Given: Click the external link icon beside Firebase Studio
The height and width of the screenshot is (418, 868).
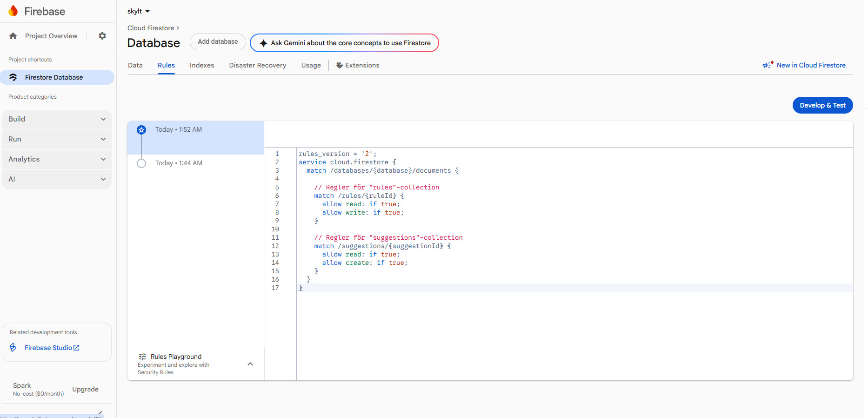Looking at the screenshot, I should [77, 348].
